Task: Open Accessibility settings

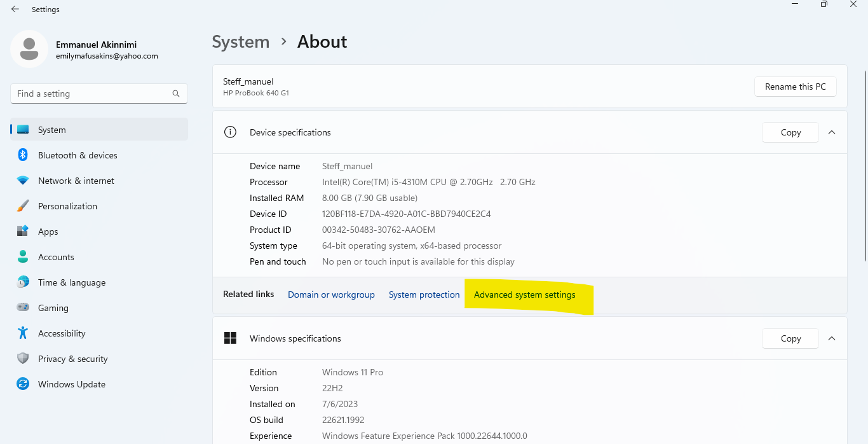Action: (99, 333)
